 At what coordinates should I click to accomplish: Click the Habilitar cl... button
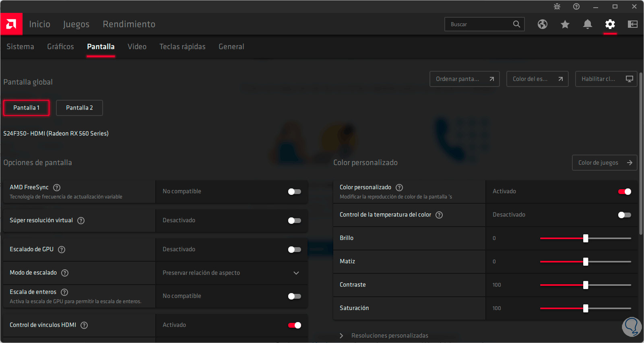606,79
